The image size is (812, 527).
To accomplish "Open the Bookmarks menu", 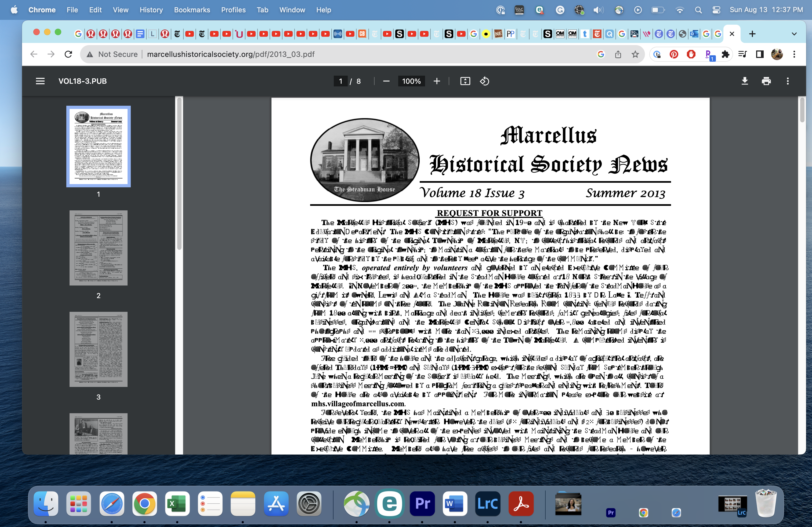I will click(192, 10).
